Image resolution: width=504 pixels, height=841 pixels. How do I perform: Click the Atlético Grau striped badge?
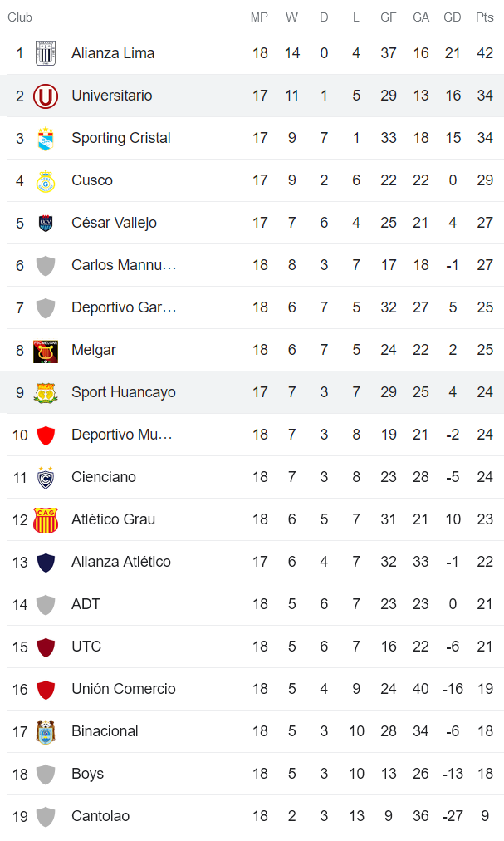click(46, 520)
